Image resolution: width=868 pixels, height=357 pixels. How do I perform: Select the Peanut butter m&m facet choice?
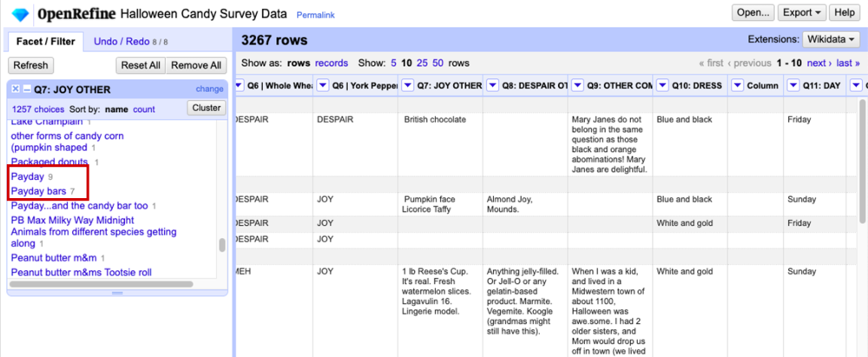54,258
